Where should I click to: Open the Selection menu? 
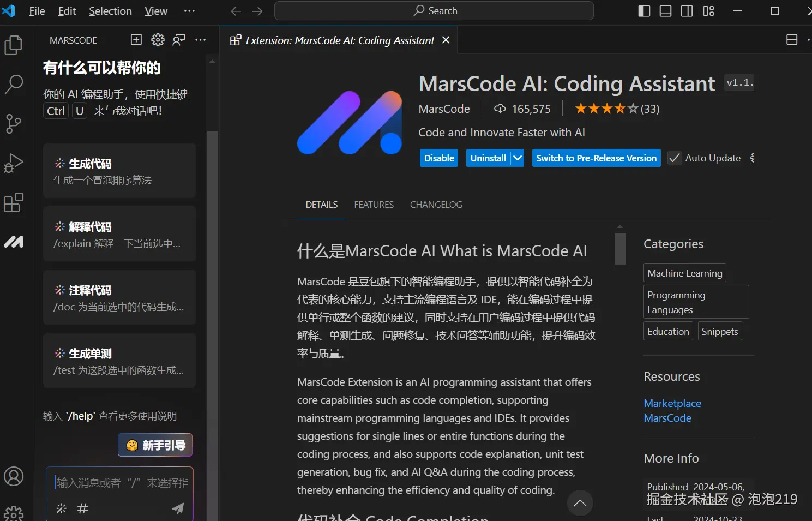(x=110, y=11)
